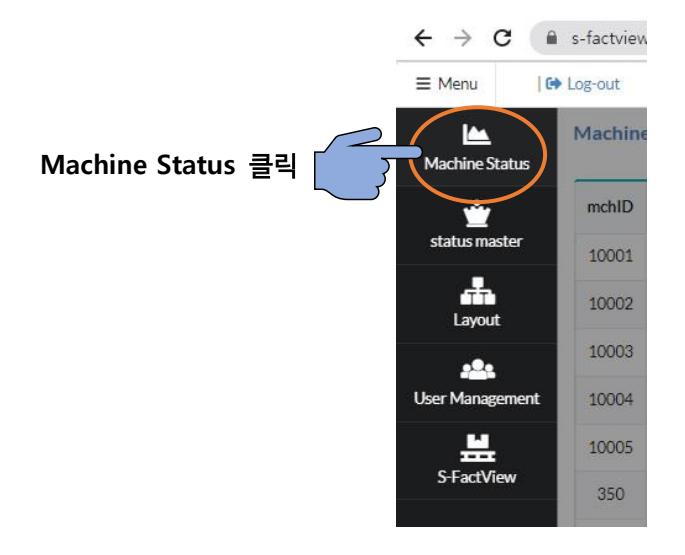Click the mchID column header
Screen dimensions: 685x555
tap(597, 212)
